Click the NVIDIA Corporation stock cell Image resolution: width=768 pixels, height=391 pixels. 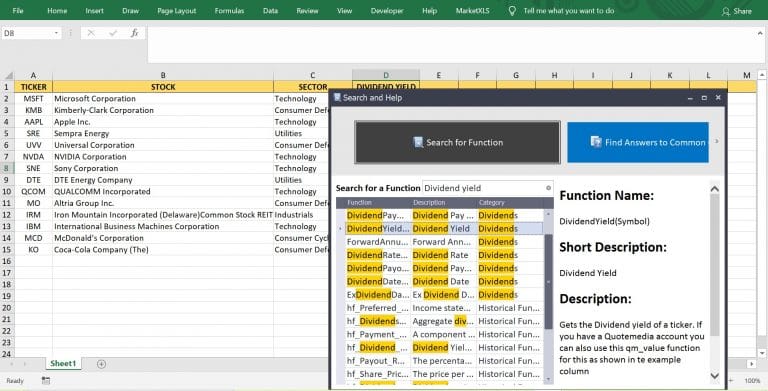pyautogui.click(x=163, y=157)
